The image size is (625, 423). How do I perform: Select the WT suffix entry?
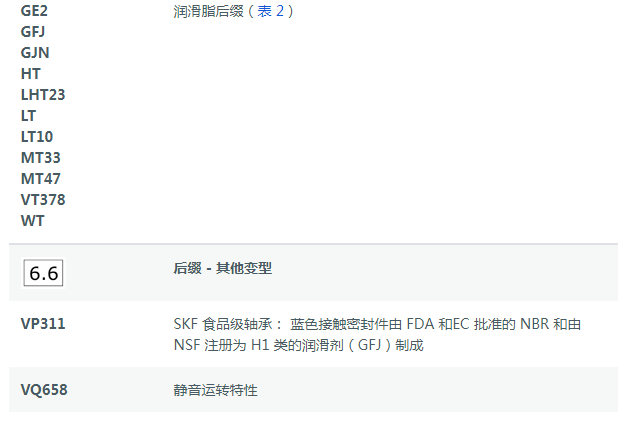pyautogui.click(x=32, y=221)
